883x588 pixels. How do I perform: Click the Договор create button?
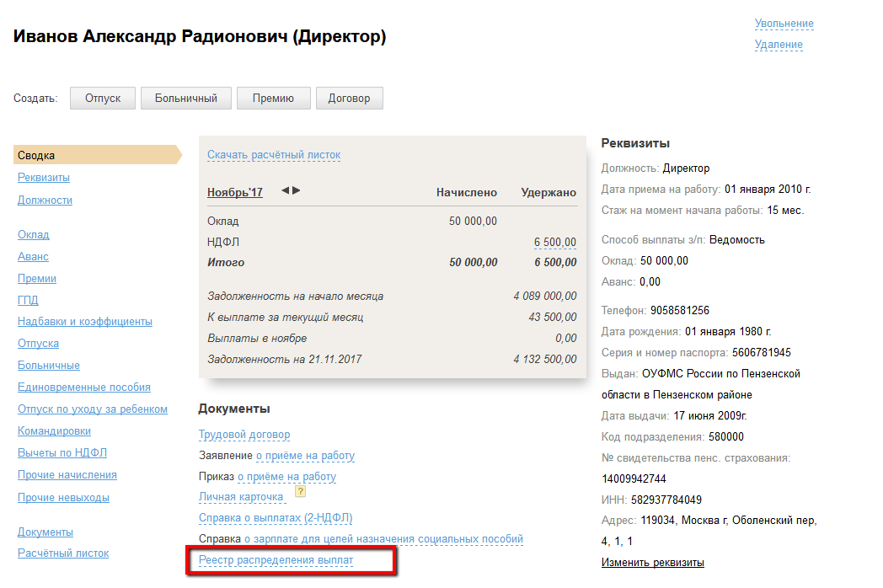[x=349, y=99]
